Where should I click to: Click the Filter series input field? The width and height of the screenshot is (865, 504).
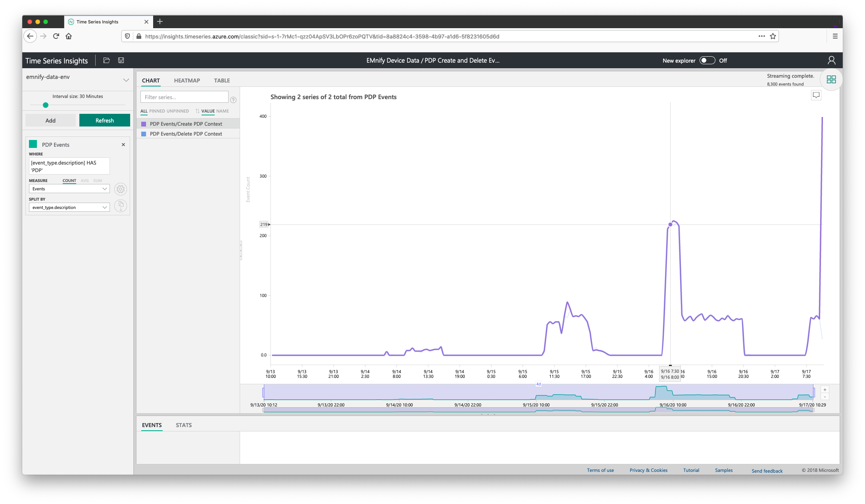click(x=185, y=97)
